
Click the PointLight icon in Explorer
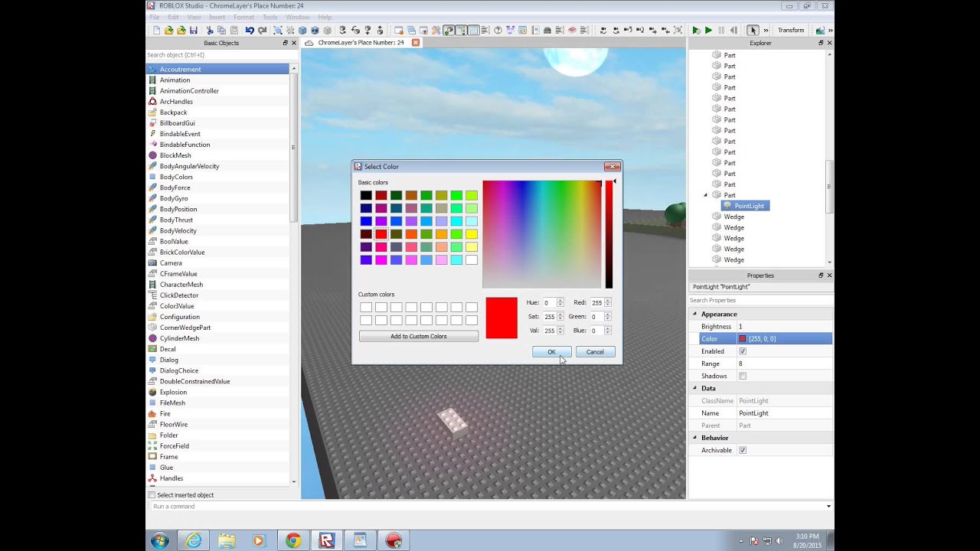coord(727,206)
